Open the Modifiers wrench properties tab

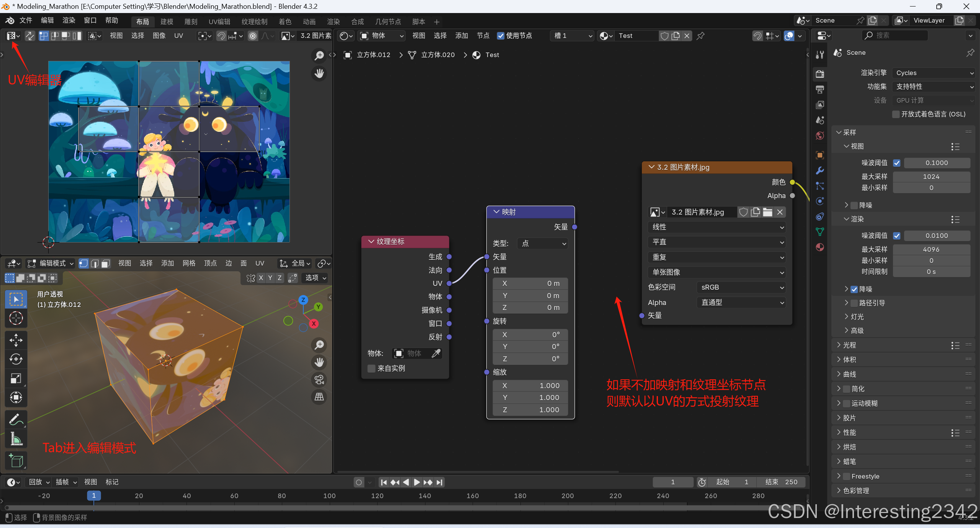820,171
